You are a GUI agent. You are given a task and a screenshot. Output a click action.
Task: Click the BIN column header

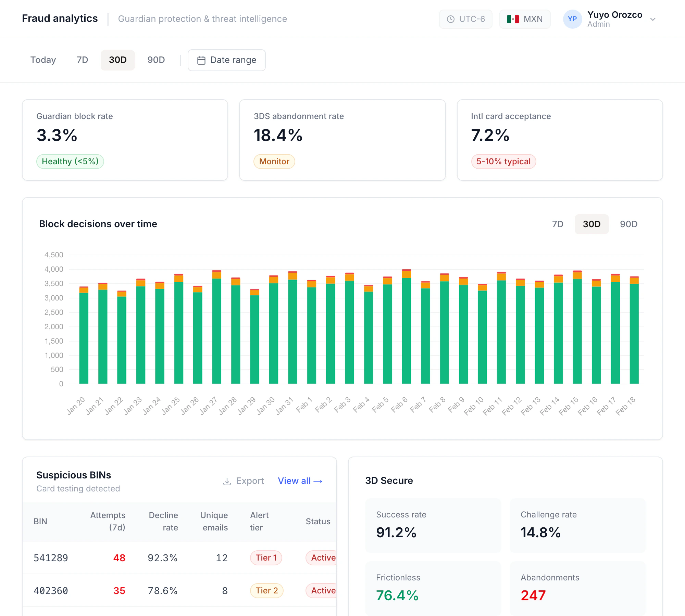pos(40,522)
